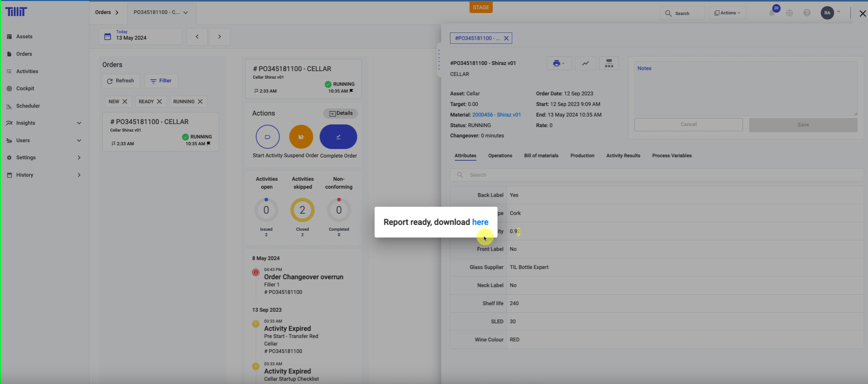Switch to the Bill of materials tab
The height and width of the screenshot is (384, 868).
coord(541,156)
